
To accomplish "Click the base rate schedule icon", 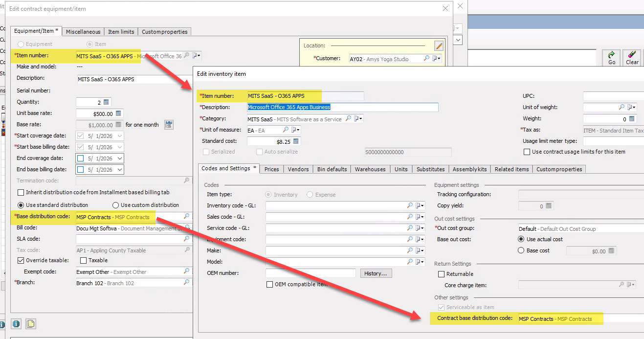I will click(x=169, y=125).
